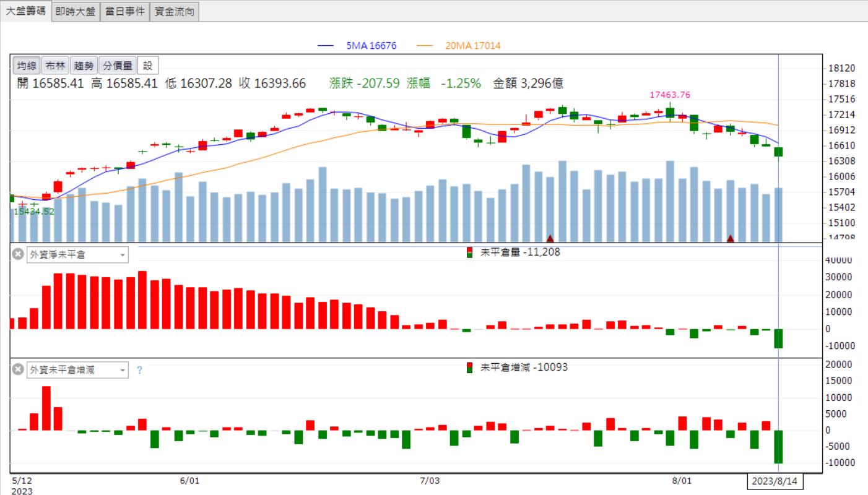868x495 pixels.
Task: Click the 未平倉增減 legend color icon
Action: [470, 368]
